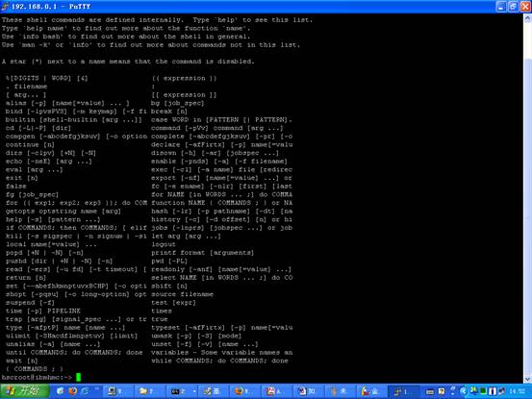The height and width of the screenshot is (399, 532).
Task: Expand hidden system tray icons arrow
Action: coord(463,391)
